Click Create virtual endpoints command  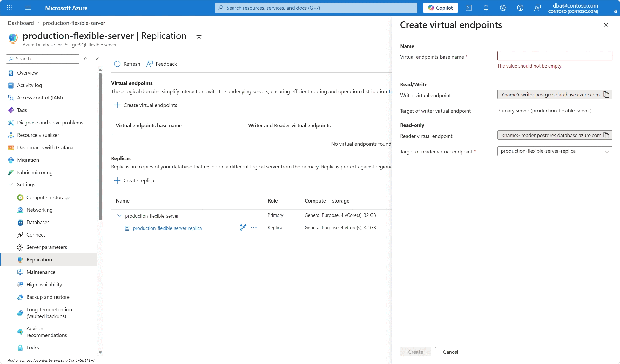point(146,105)
